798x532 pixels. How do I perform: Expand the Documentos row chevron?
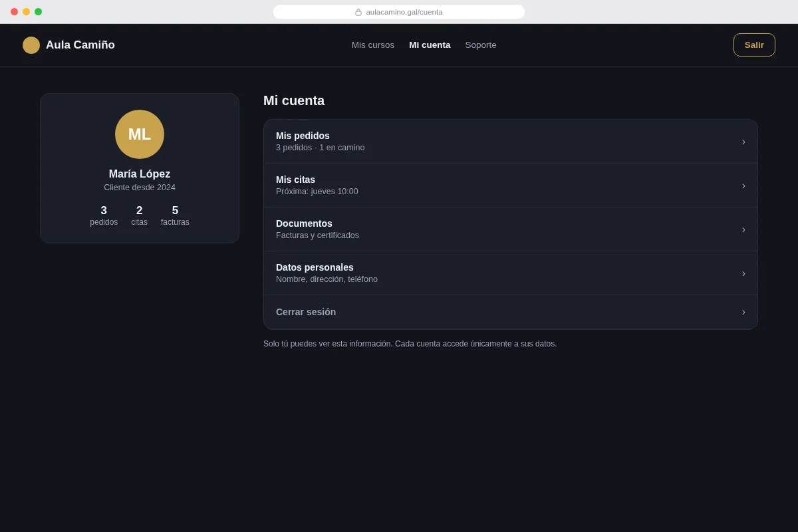(743, 229)
